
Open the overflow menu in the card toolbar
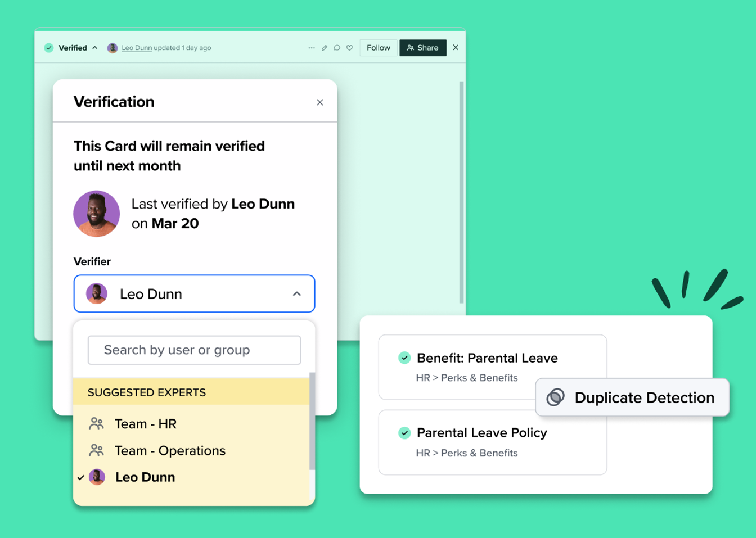coord(312,48)
